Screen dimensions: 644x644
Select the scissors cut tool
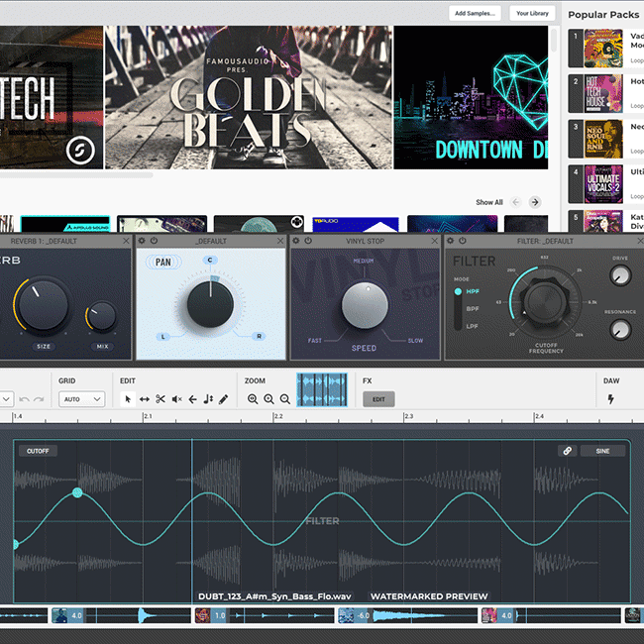pos(161,399)
